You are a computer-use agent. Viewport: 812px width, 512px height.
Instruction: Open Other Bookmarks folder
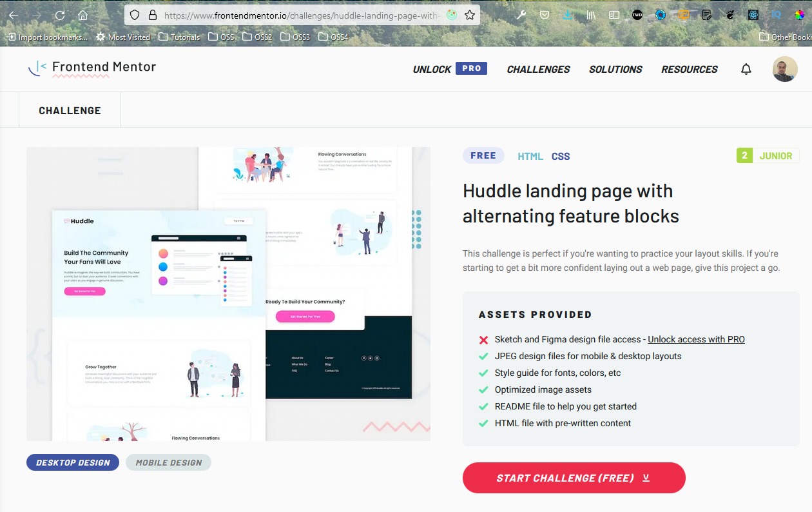[786, 37]
